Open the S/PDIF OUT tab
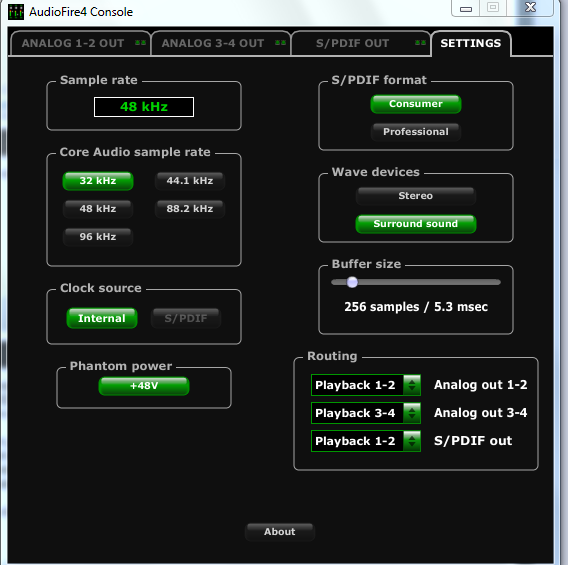 (360, 43)
